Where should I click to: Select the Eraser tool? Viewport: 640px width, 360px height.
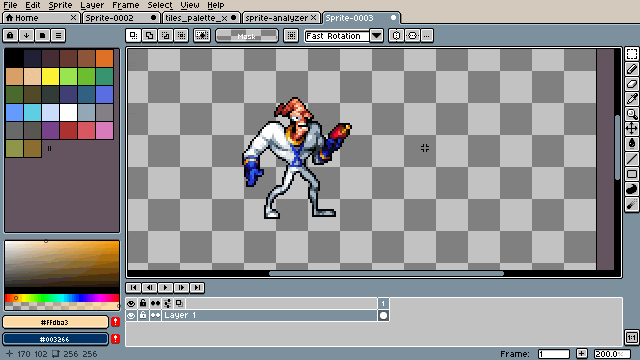click(x=631, y=84)
